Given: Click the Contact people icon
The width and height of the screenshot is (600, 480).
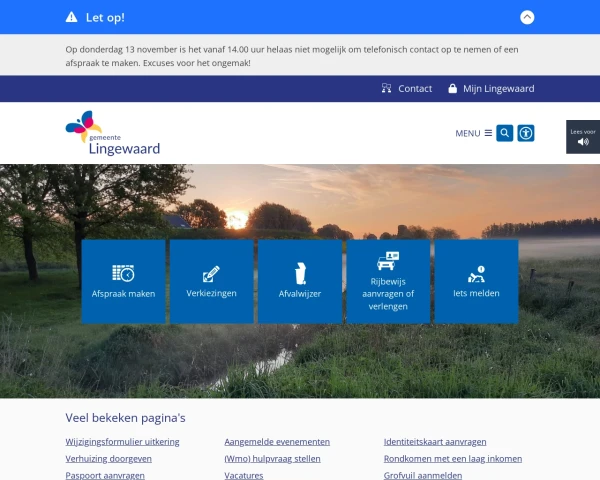Looking at the screenshot, I should (386, 88).
